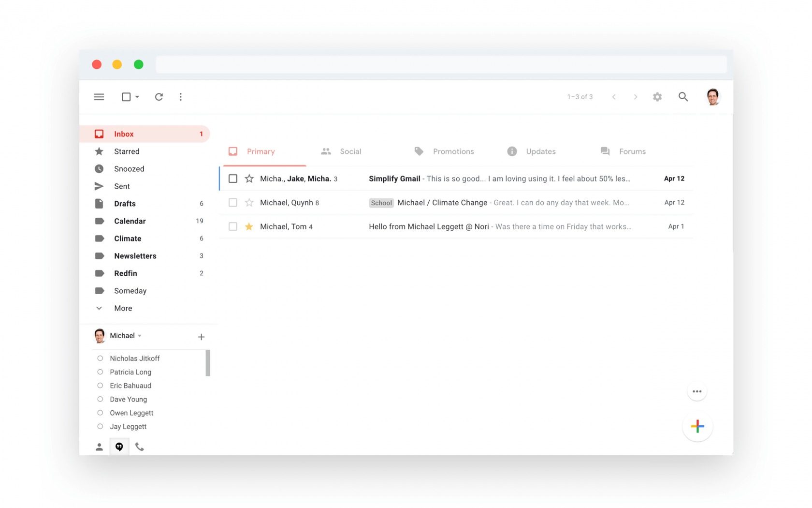
Task: Compose new mail with the plus button
Action: coord(697,426)
